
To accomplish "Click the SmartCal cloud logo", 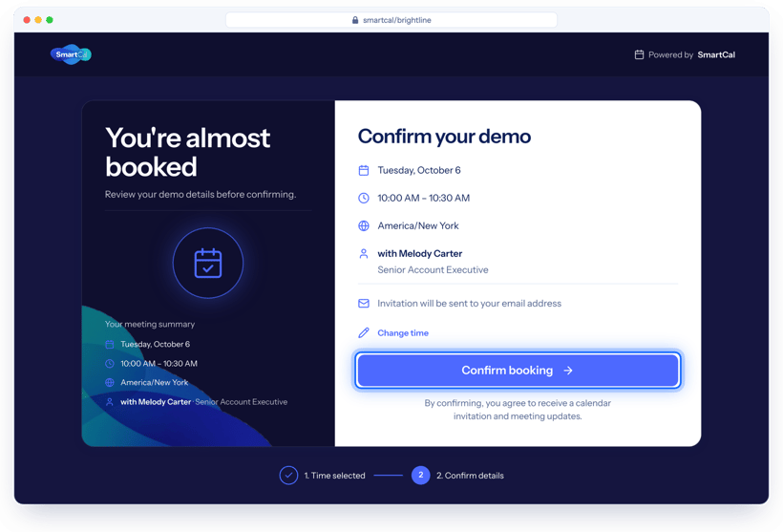I will (x=71, y=54).
